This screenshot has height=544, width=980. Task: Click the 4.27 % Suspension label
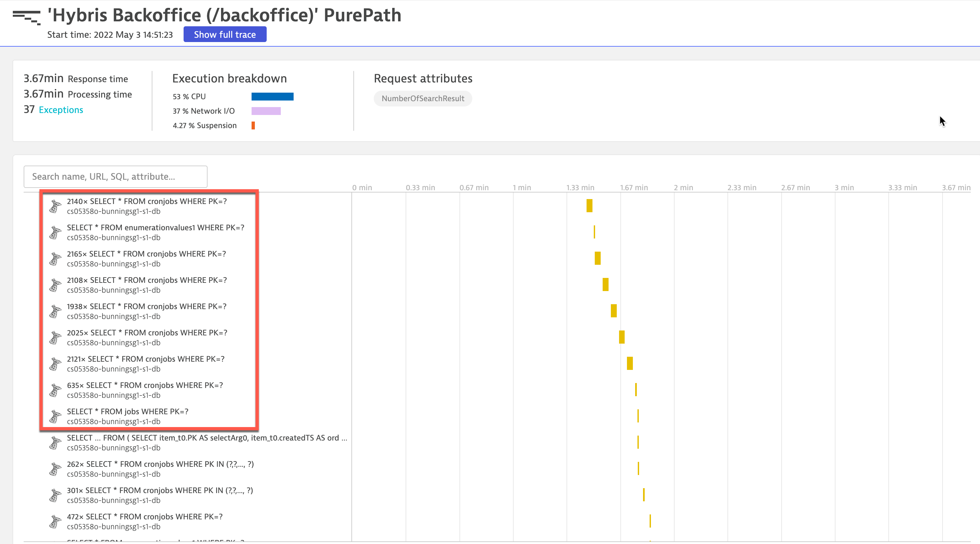(205, 125)
